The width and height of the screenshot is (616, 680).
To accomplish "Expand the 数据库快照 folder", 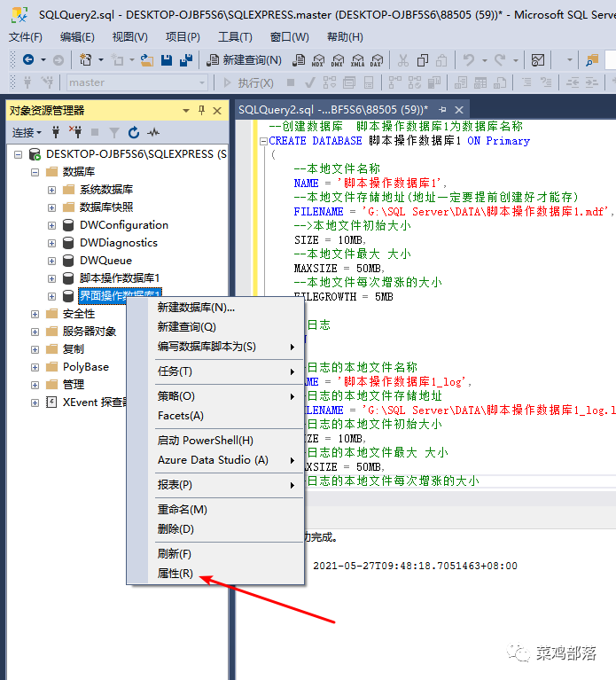I will 51,207.
